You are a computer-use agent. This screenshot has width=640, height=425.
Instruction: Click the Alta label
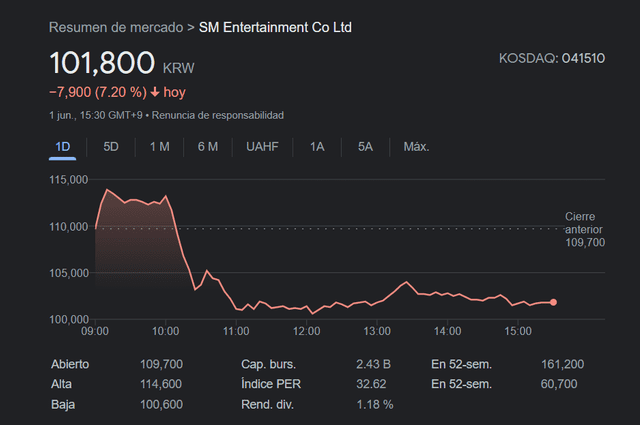[x=61, y=384]
